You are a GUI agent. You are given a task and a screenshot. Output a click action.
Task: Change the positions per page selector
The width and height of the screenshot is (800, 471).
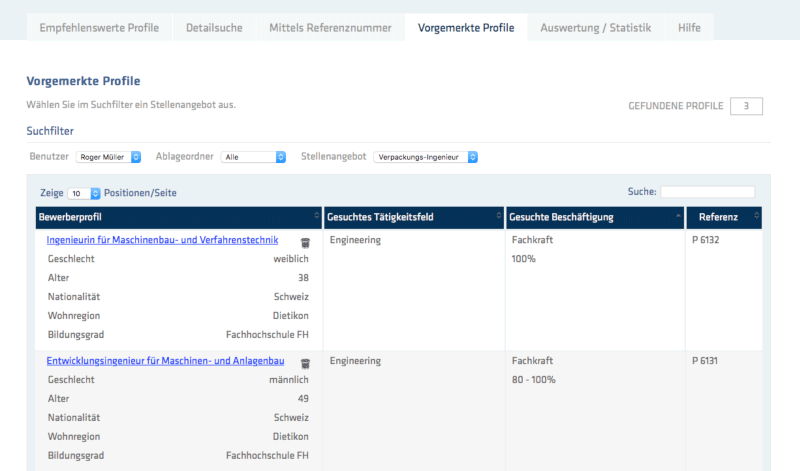[84, 193]
